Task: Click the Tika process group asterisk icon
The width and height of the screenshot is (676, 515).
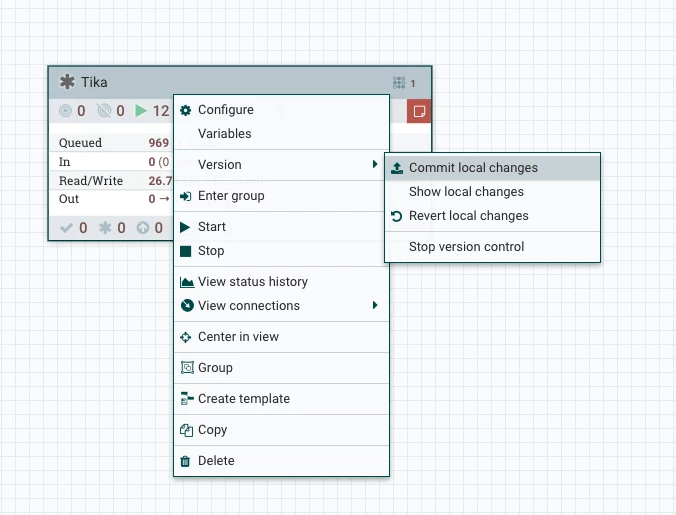Action: coord(67,82)
